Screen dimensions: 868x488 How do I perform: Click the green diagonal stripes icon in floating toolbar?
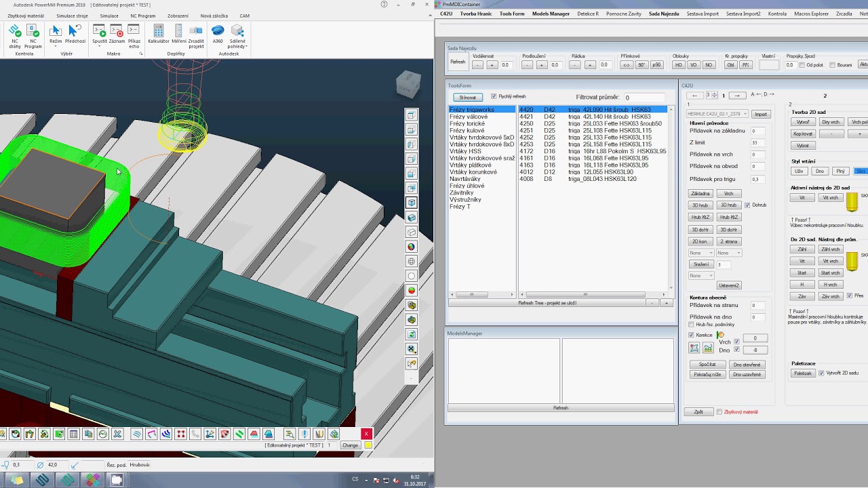(x=239, y=434)
